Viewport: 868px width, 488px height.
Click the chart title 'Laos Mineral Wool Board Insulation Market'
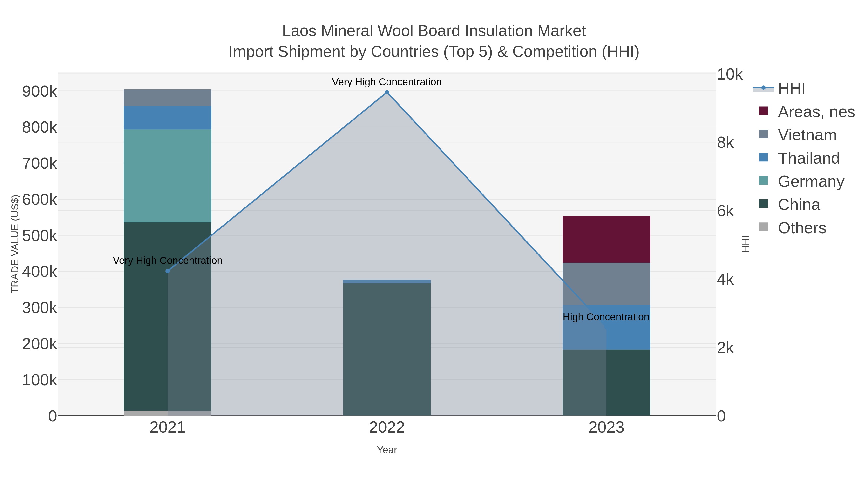tap(434, 31)
